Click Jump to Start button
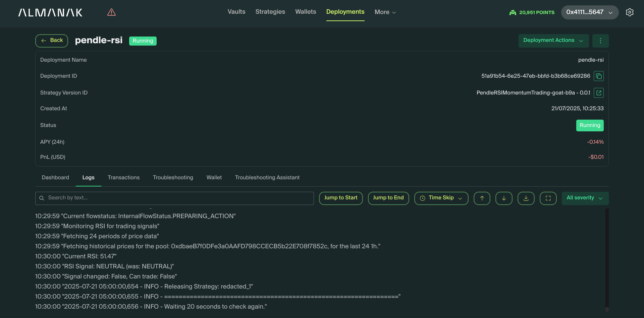644x318 pixels. [341, 198]
